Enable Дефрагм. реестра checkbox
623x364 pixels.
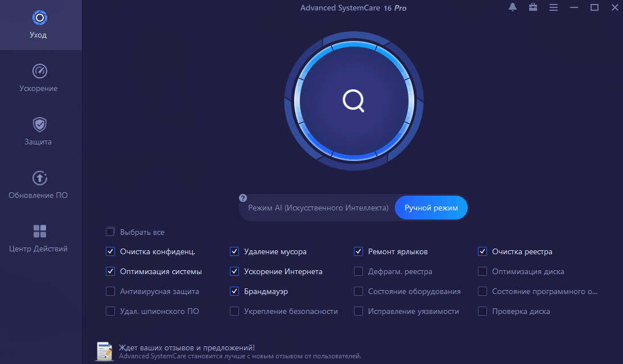point(358,271)
